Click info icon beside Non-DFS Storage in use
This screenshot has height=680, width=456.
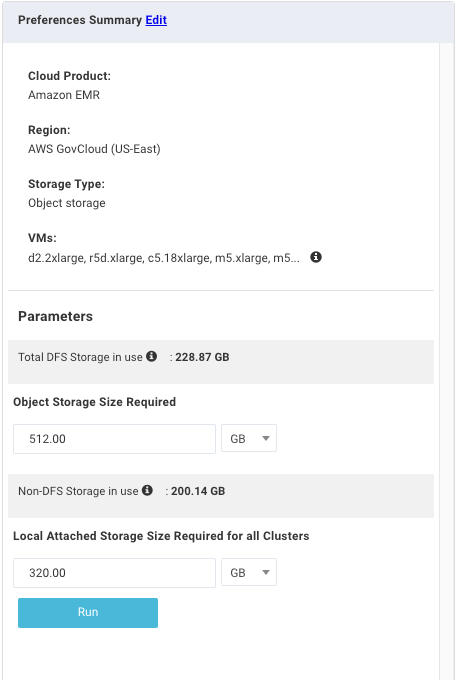pos(147,490)
